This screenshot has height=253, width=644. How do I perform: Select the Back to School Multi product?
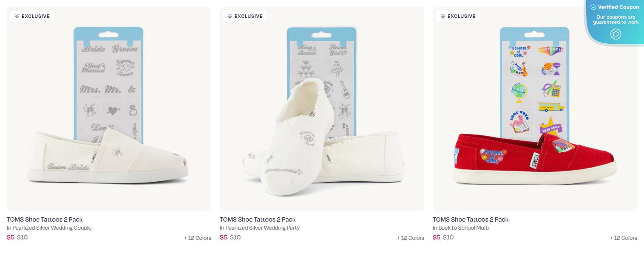(534, 109)
